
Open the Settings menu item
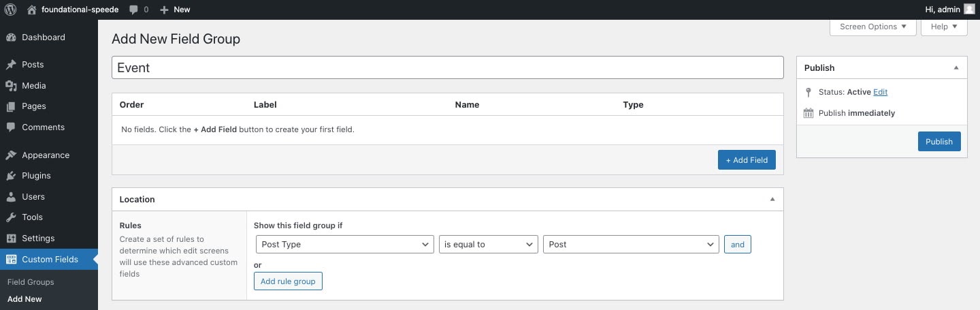[38, 238]
